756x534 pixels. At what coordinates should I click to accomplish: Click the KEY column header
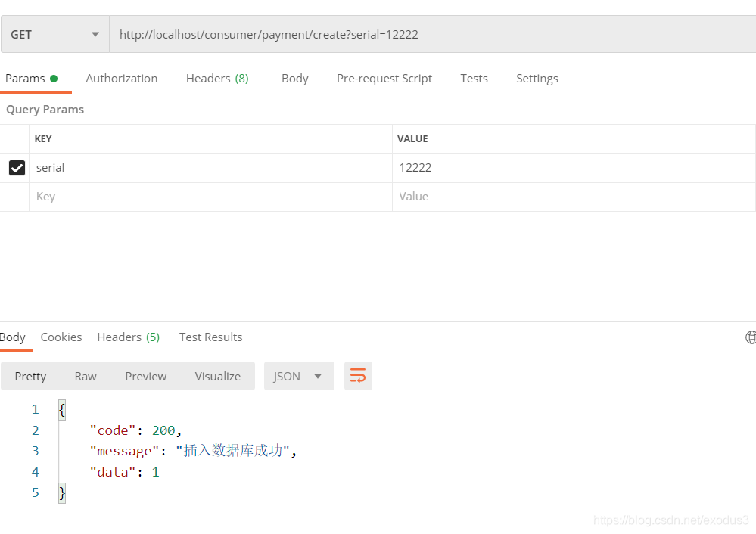click(43, 139)
